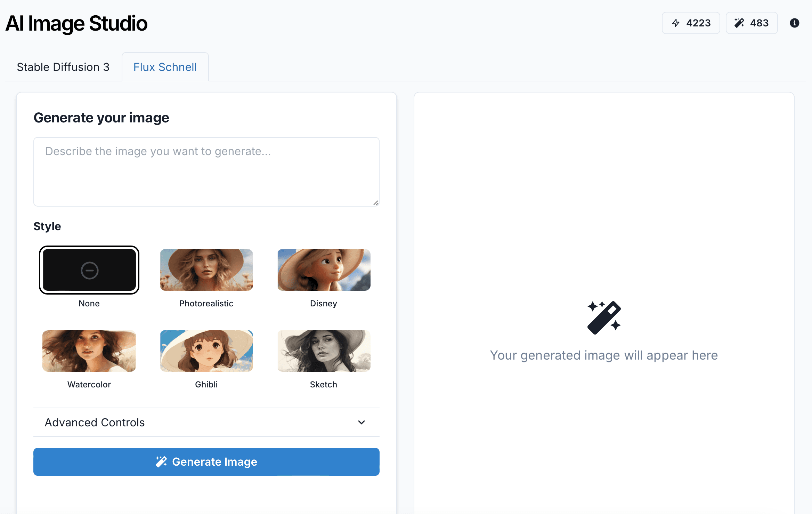This screenshot has height=514, width=812.
Task: Click the Generate Image wand icon
Action: pyautogui.click(x=162, y=461)
